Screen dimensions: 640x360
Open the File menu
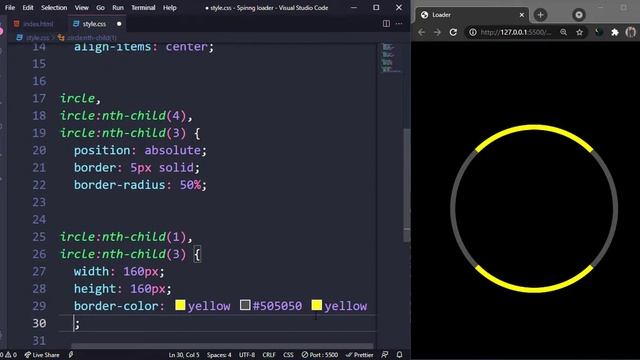10,7
